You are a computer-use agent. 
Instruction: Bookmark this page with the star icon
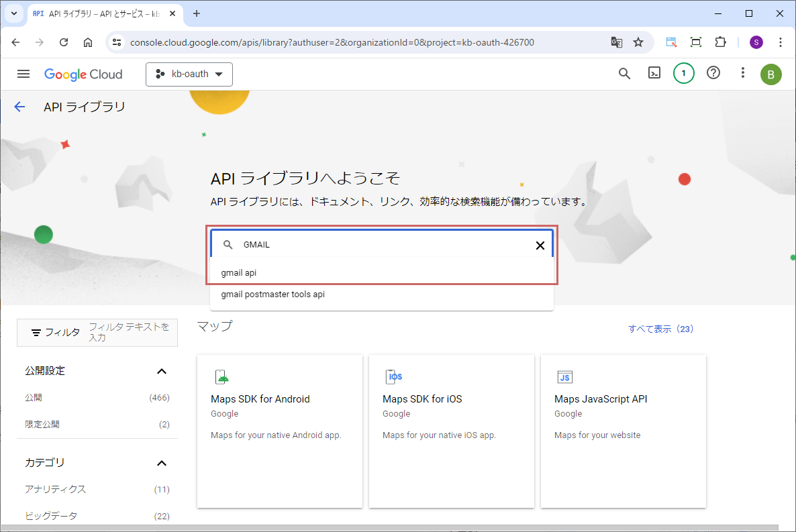[x=638, y=42]
